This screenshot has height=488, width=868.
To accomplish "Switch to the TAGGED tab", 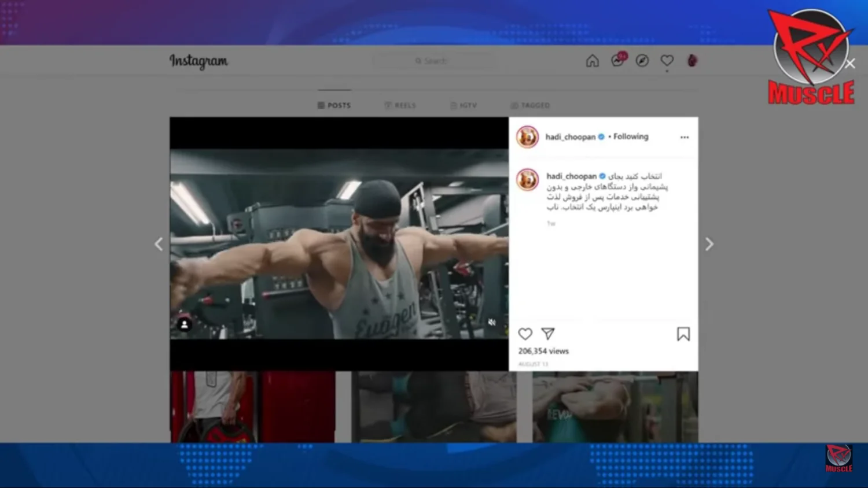I will [530, 105].
